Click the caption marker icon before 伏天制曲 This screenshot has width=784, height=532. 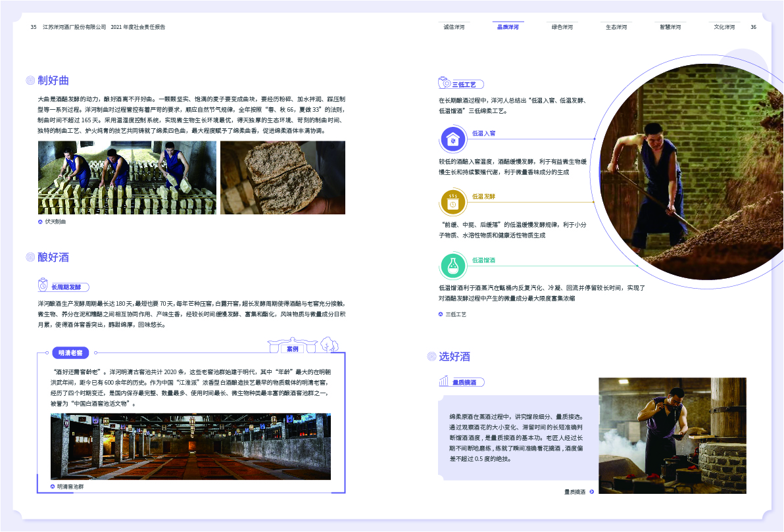click(40, 222)
